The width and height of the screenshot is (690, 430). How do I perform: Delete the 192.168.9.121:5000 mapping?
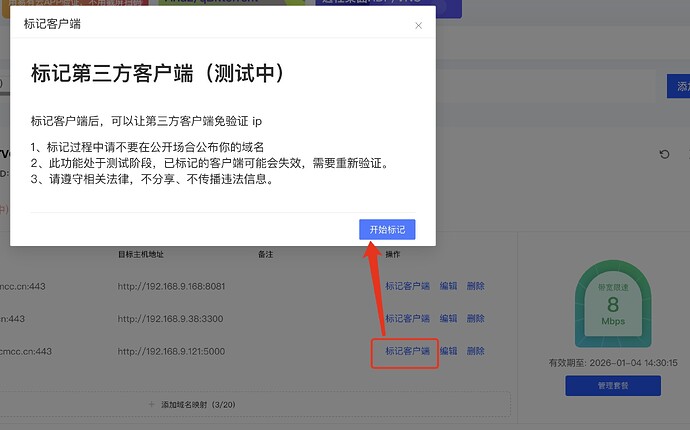[475, 351]
